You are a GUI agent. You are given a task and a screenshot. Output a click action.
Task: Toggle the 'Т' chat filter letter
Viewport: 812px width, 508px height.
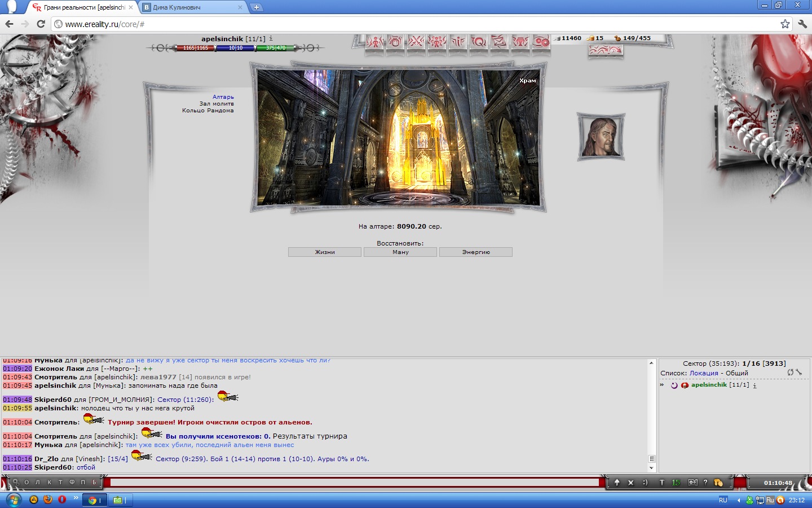pos(60,483)
